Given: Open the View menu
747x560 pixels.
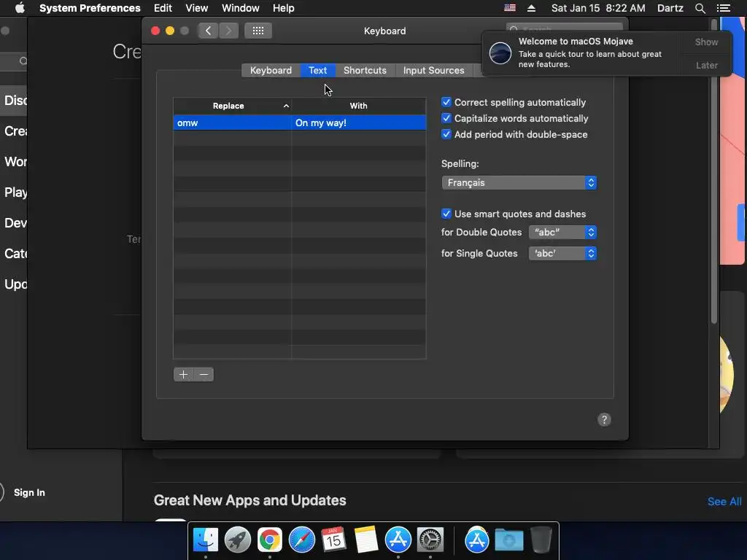Looking at the screenshot, I should 197,8.
